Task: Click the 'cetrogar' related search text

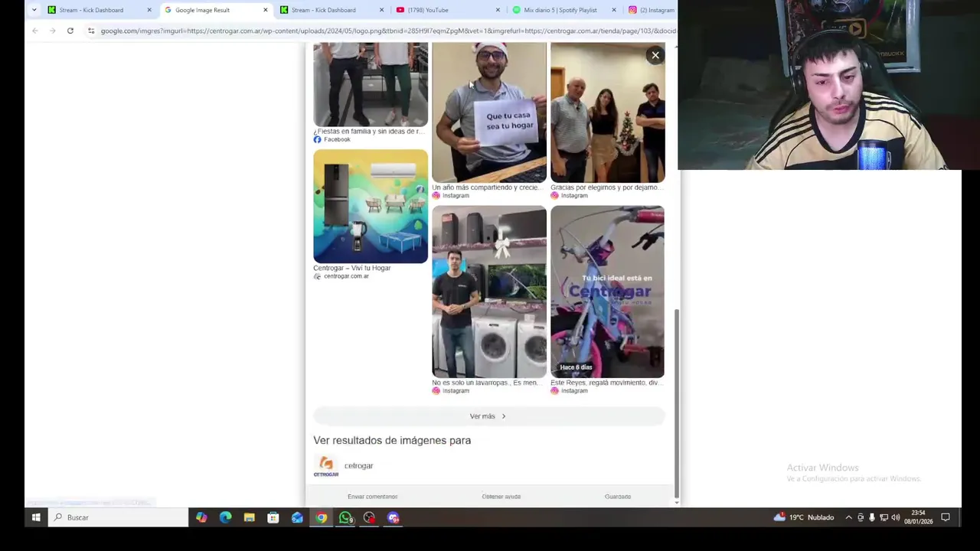Action: point(358,465)
